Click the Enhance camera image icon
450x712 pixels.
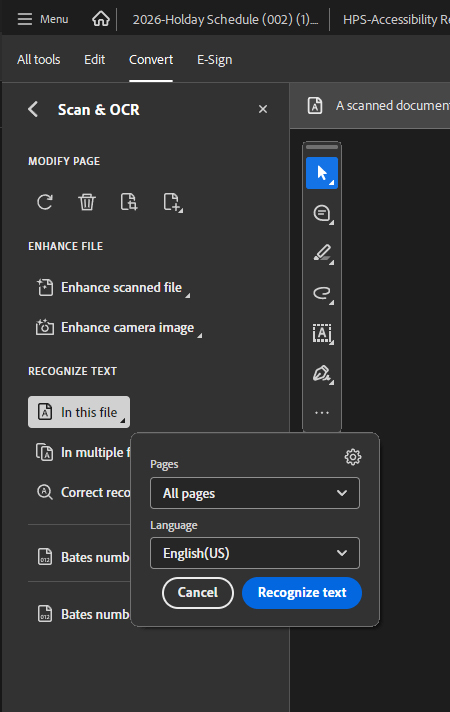(x=45, y=327)
